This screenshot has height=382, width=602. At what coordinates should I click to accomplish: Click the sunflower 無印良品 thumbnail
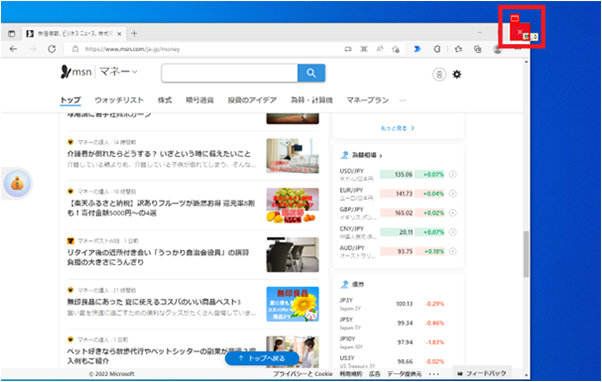coord(293,304)
